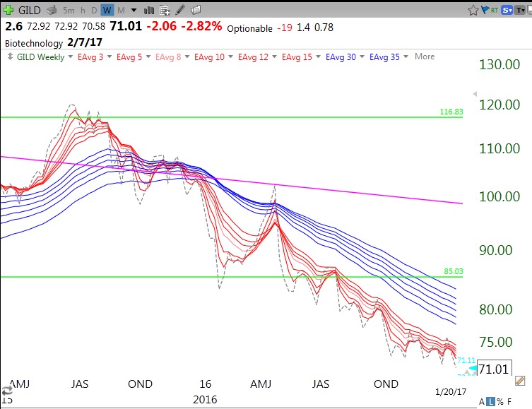The height and width of the screenshot is (409, 532).
Task: Select the L log scale option
Action: coord(492,402)
